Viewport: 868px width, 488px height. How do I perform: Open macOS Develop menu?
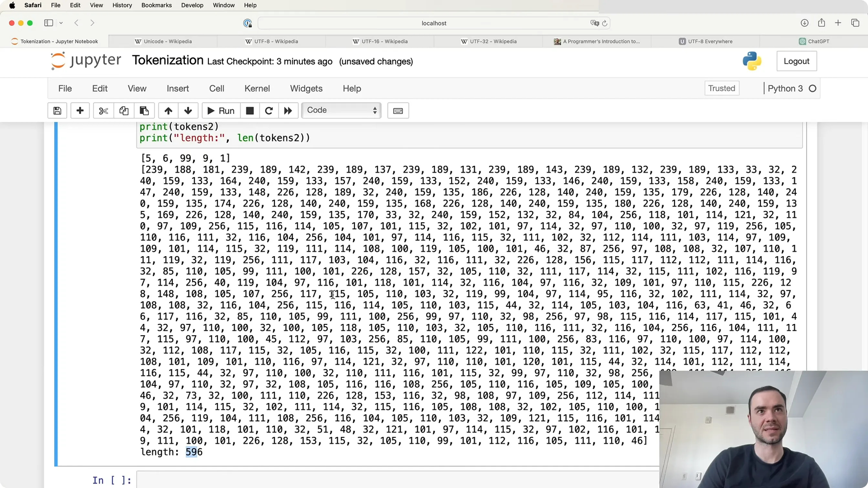tap(192, 5)
